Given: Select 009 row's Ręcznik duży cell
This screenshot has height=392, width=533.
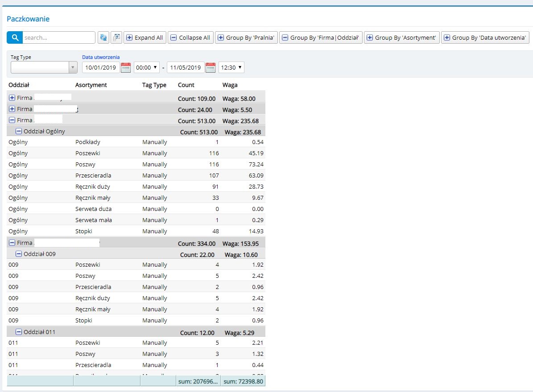Looking at the screenshot, I should pyautogui.click(x=92, y=298).
